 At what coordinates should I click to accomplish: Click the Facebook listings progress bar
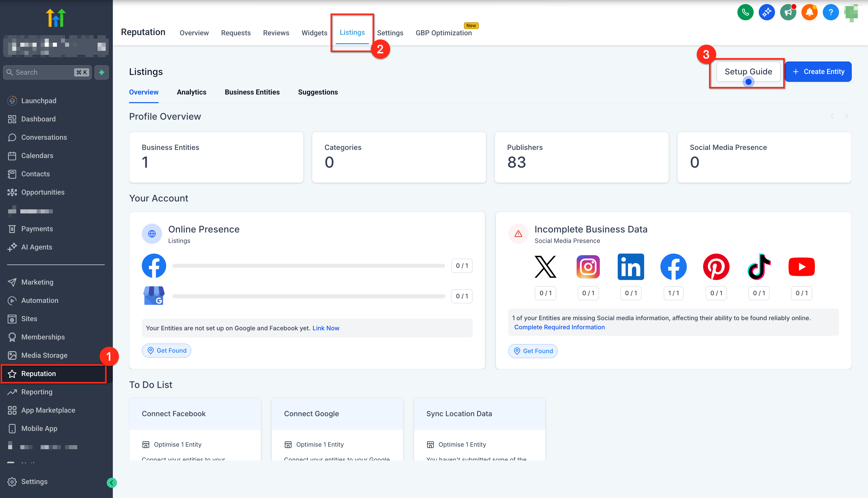point(308,266)
